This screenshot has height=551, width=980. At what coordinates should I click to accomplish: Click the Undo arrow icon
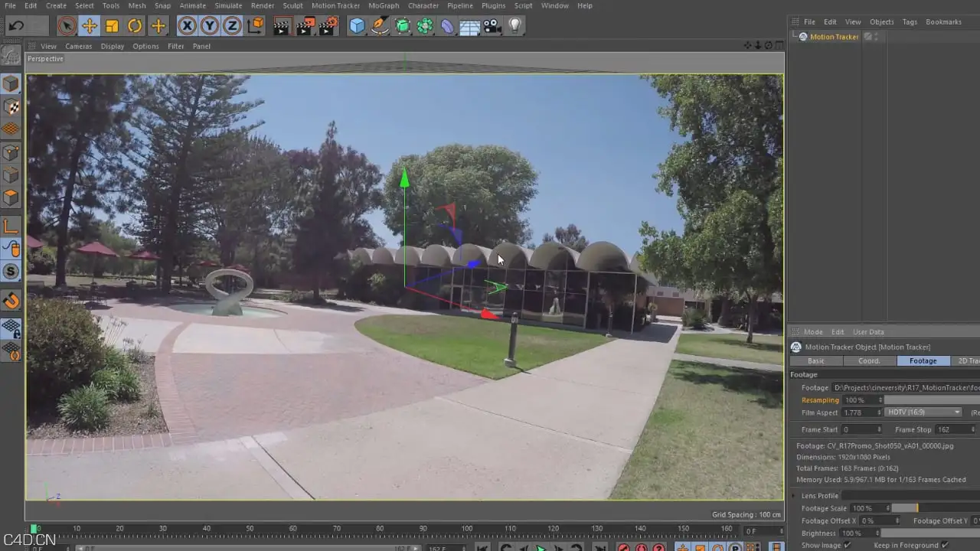[17, 26]
